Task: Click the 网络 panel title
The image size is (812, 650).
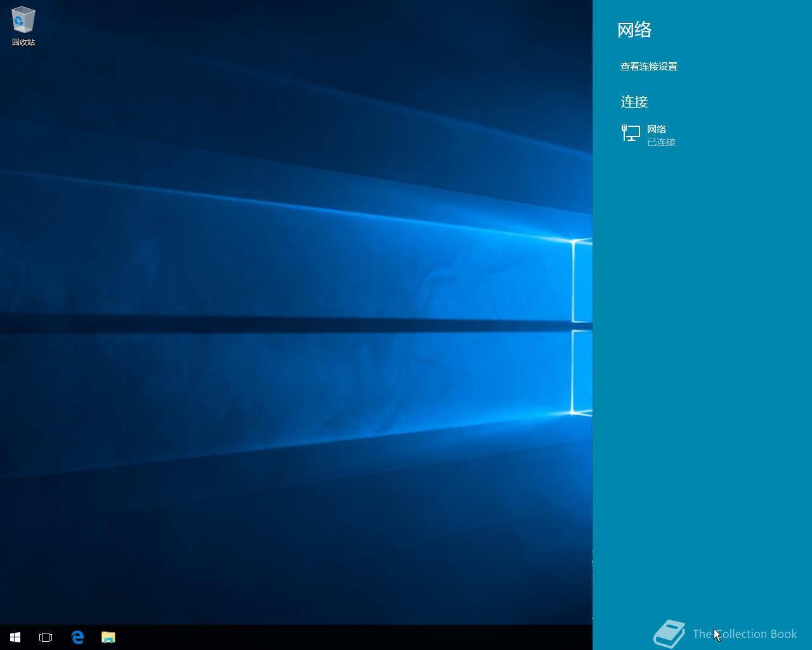Action: 634,30
